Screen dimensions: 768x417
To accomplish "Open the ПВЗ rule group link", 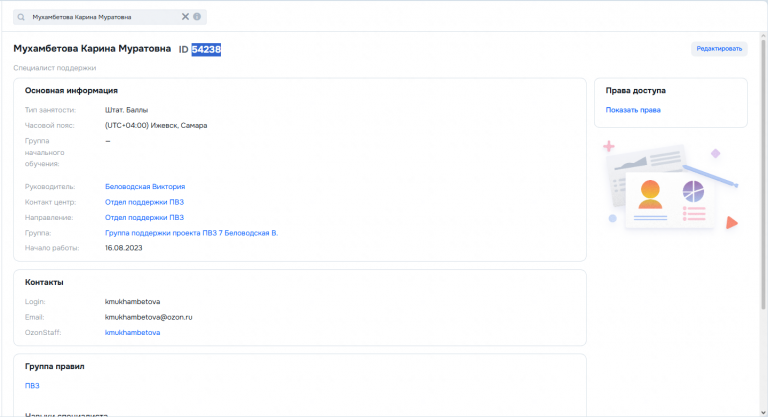I will pos(32,386).
